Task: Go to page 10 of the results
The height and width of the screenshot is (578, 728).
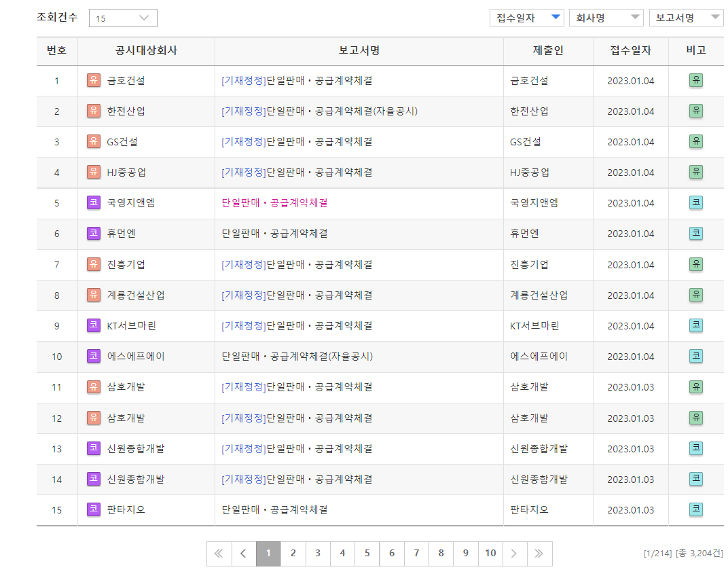Action: [x=490, y=554]
